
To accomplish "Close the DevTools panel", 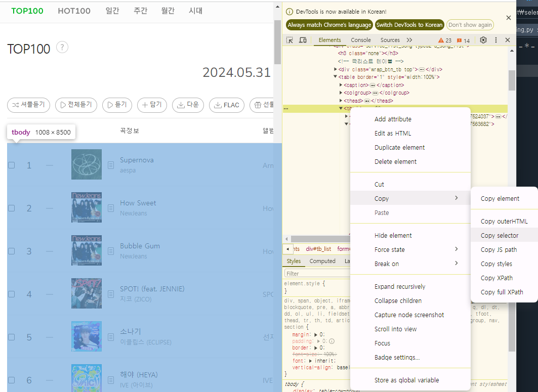I will [508, 40].
